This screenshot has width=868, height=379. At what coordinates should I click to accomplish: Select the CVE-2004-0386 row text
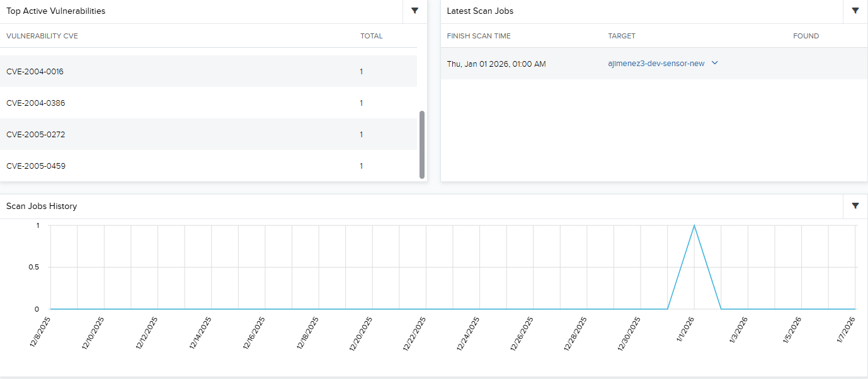click(x=36, y=103)
